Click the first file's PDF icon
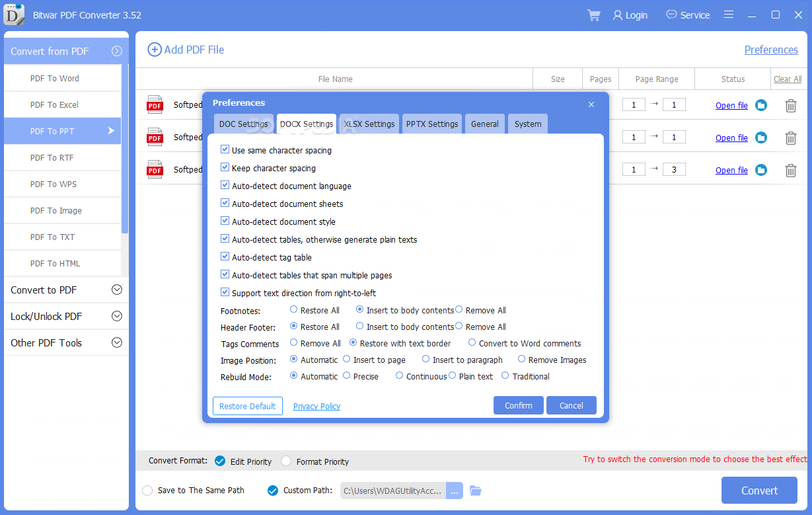 [x=155, y=104]
